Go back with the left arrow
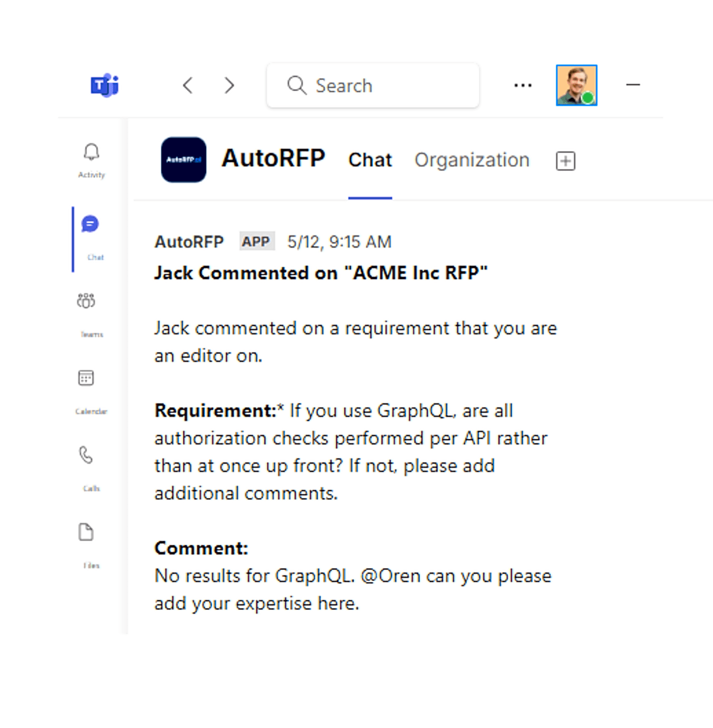The image size is (713, 728). pyautogui.click(x=188, y=85)
